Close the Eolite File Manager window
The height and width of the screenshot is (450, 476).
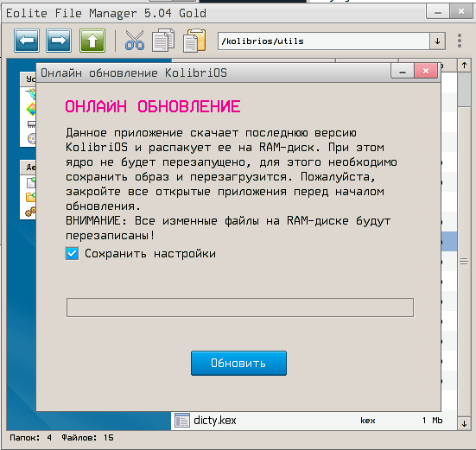point(461,12)
